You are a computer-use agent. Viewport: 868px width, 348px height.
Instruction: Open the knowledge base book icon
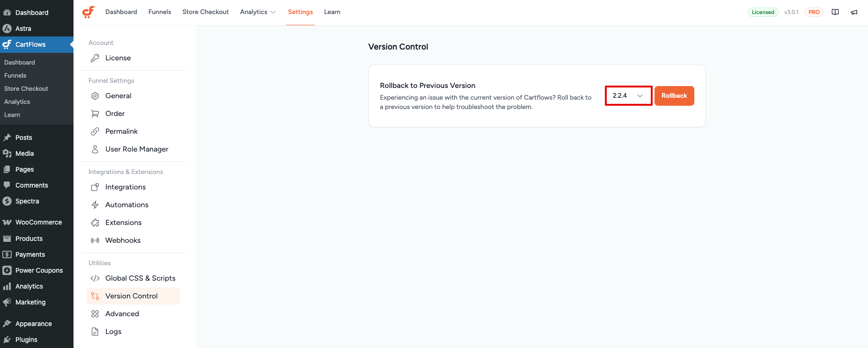[835, 12]
